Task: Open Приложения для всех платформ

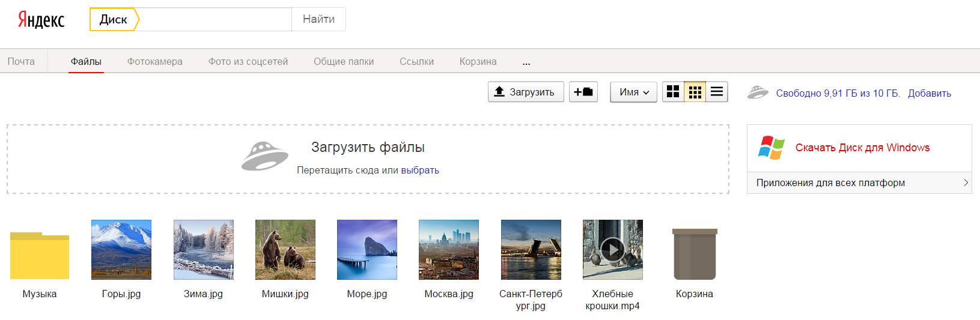Action: tap(859, 183)
